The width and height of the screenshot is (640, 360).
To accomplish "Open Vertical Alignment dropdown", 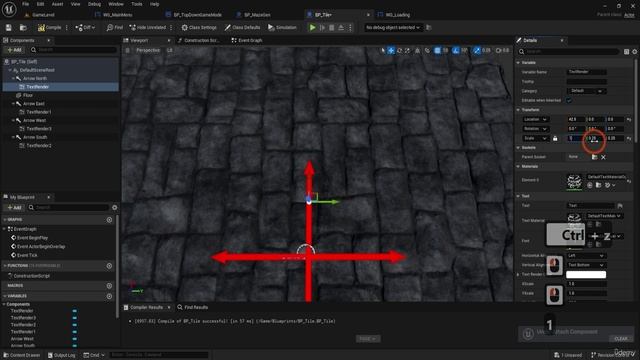I will pos(586,265).
